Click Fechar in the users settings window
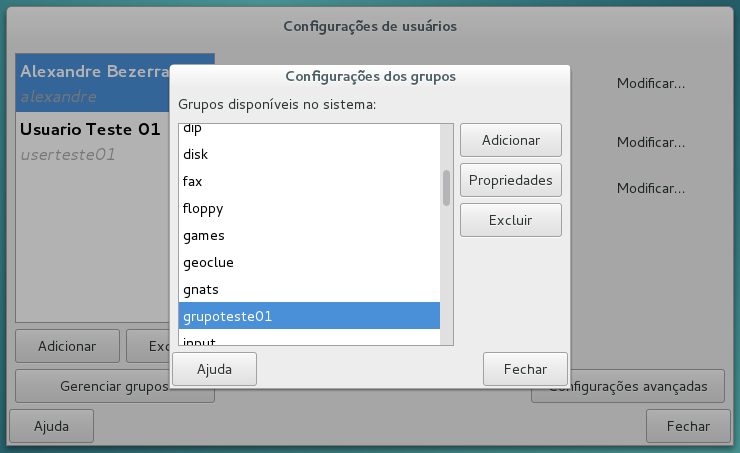 (688, 426)
